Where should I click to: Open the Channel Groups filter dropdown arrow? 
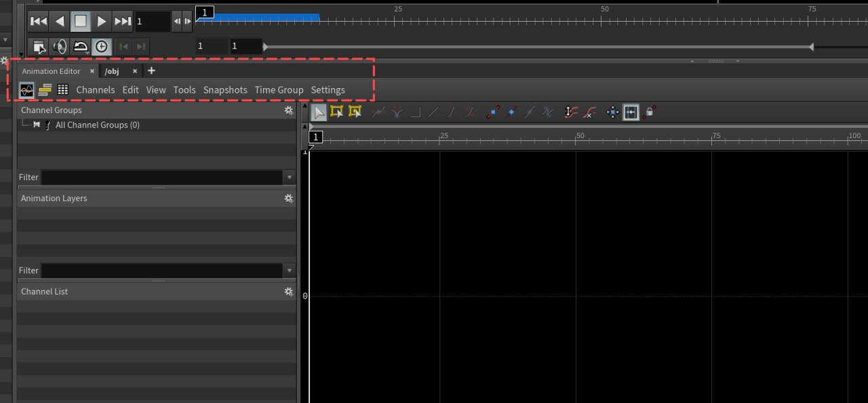coord(290,177)
